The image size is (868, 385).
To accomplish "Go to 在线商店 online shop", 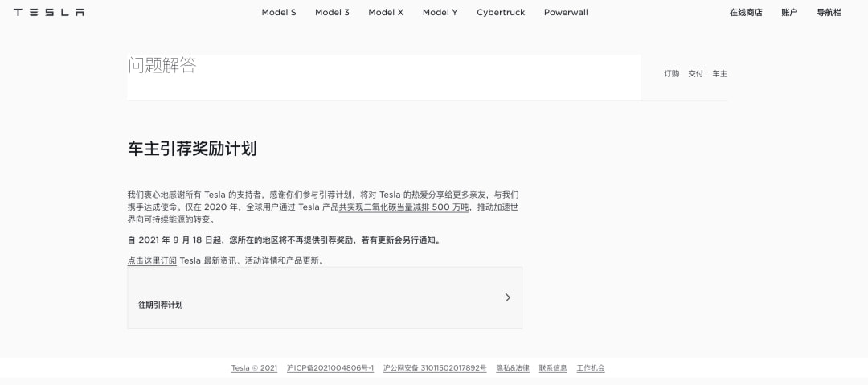I will click(x=746, y=12).
